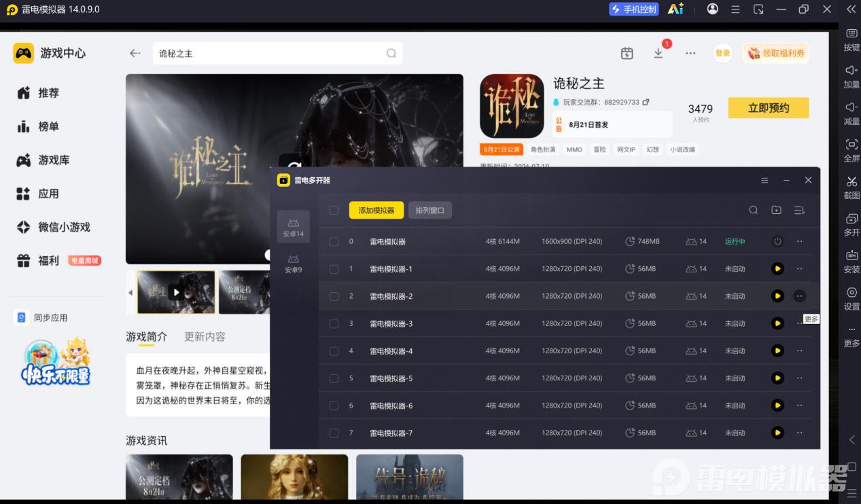Collapse the right sidebar with double chevron
The image size is (861, 504).
point(851,9)
